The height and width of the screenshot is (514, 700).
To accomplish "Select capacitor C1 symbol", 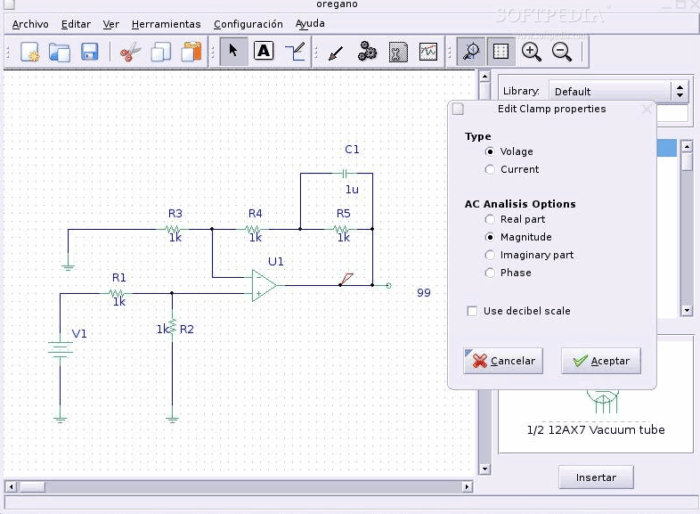I will tap(344, 173).
